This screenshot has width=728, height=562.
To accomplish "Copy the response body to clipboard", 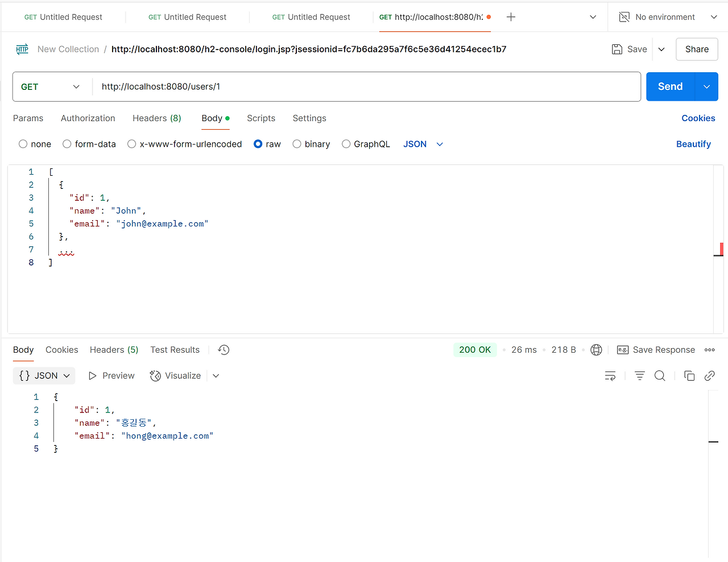I will click(689, 375).
